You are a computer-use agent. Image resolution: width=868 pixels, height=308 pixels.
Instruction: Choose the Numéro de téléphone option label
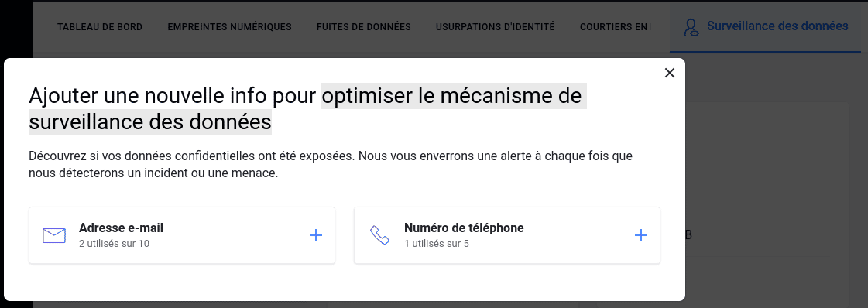point(464,228)
